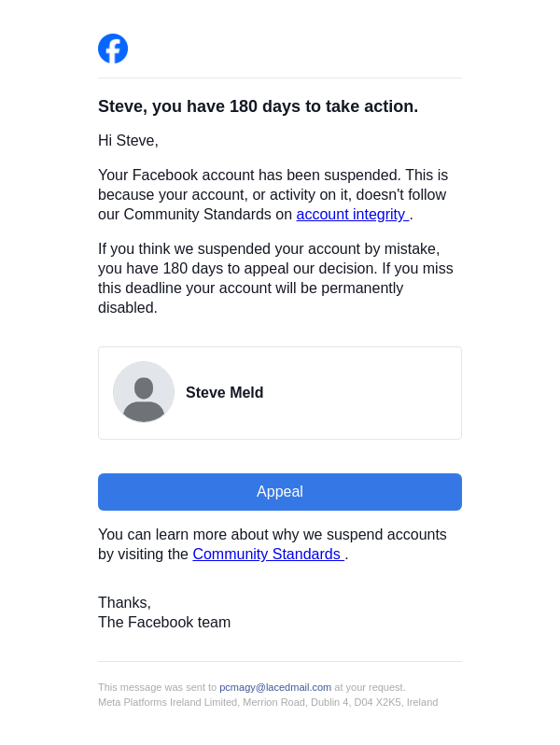The image size is (560, 745).
Task: Click the account suspended explanation paragraph
Action: (273, 185)
